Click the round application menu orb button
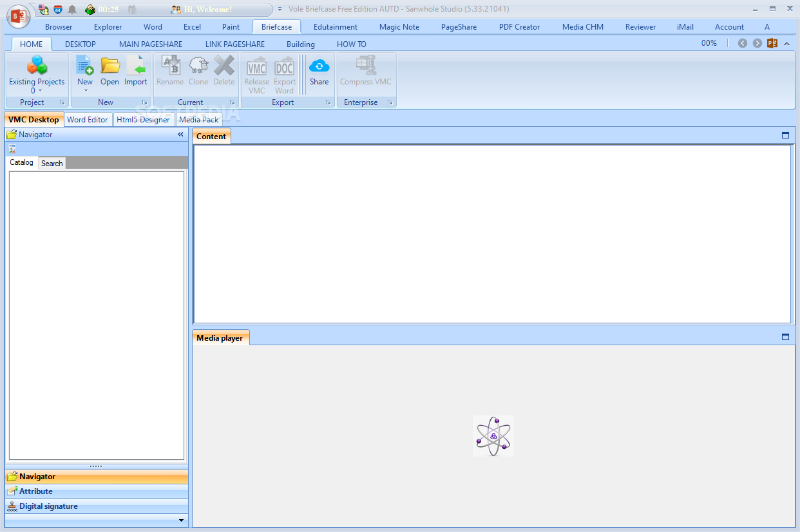The image size is (800, 532). tap(18, 15)
